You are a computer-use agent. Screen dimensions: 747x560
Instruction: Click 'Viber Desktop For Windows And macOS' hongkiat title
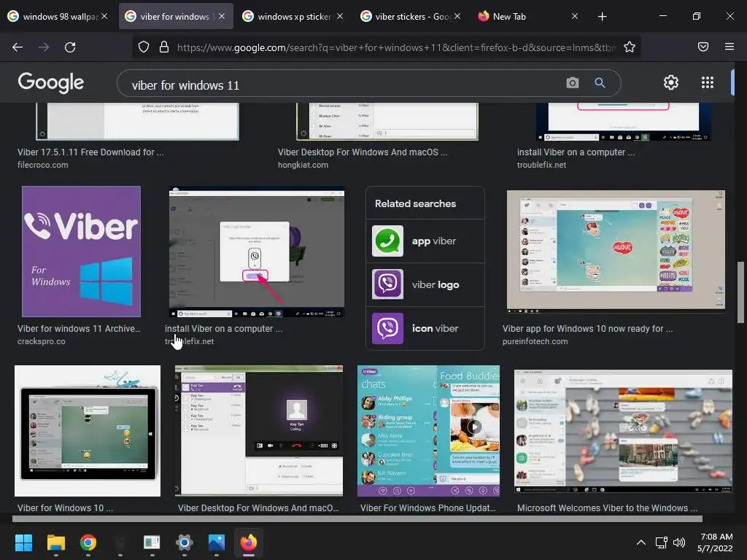pos(363,152)
